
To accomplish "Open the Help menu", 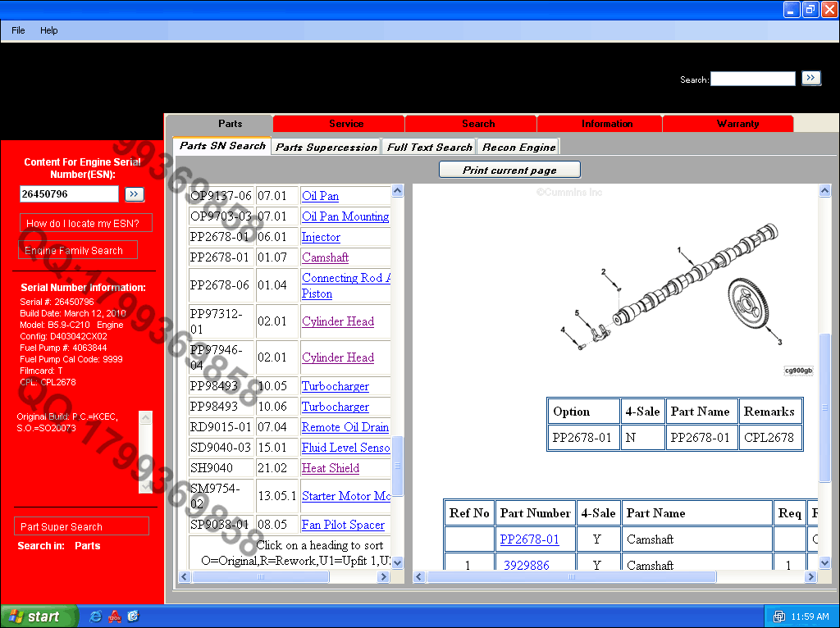I will (x=49, y=30).
